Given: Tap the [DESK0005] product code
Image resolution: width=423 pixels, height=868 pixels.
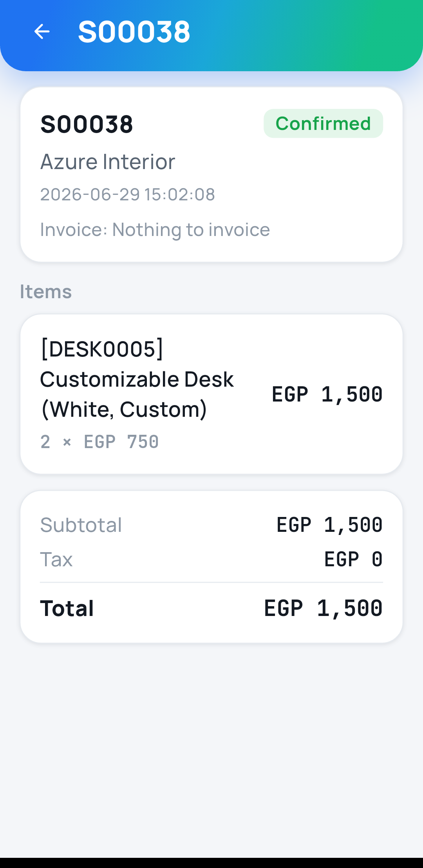Looking at the screenshot, I should tap(102, 349).
